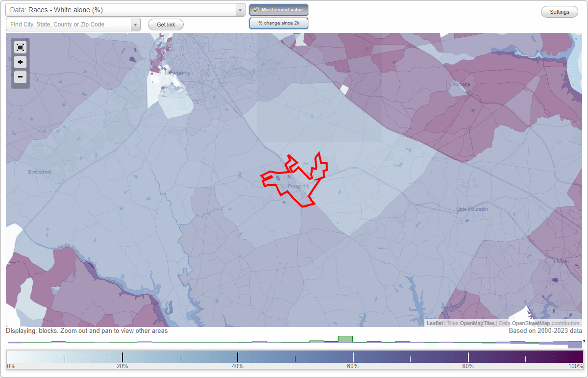Zoom in on map using the plus icon

(x=20, y=62)
